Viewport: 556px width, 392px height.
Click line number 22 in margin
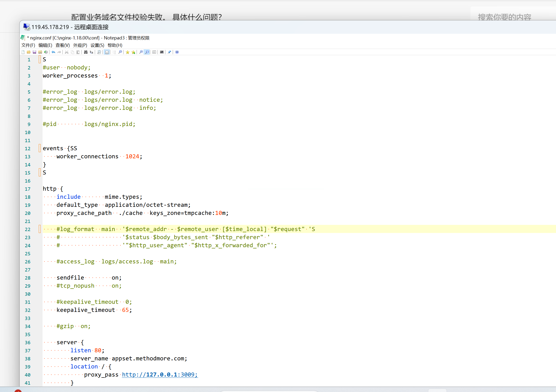coord(28,229)
